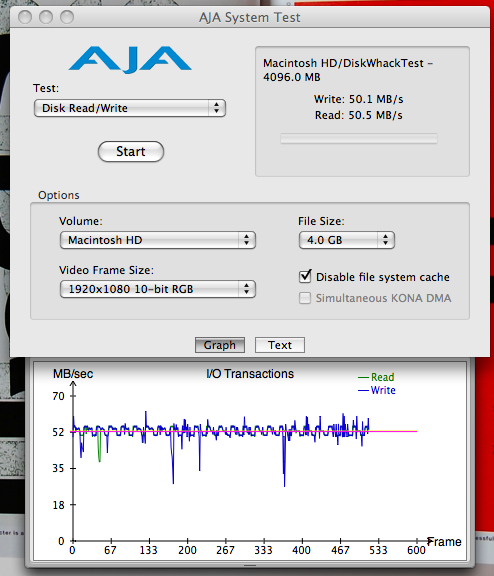494x576 pixels.
Task: Click the Start button
Action: [x=131, y=151]
